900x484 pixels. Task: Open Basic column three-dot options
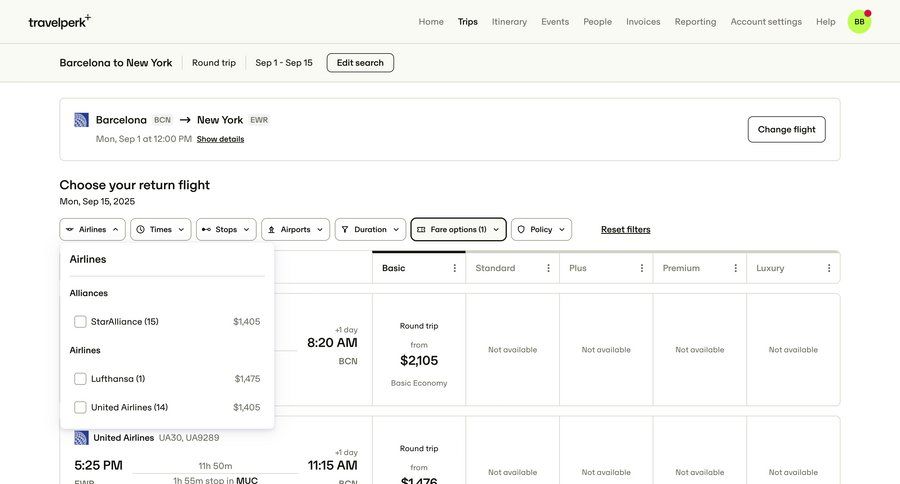pos(455,268)
